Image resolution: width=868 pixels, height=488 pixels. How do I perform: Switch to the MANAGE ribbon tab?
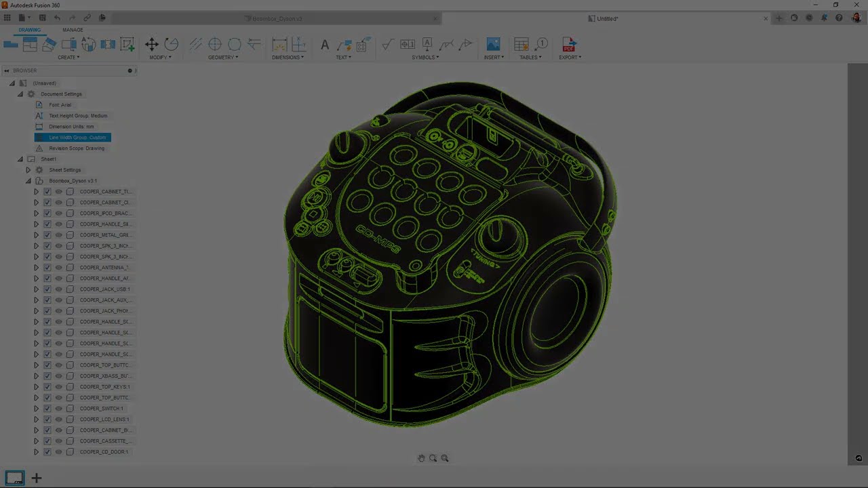click(73, 30)
